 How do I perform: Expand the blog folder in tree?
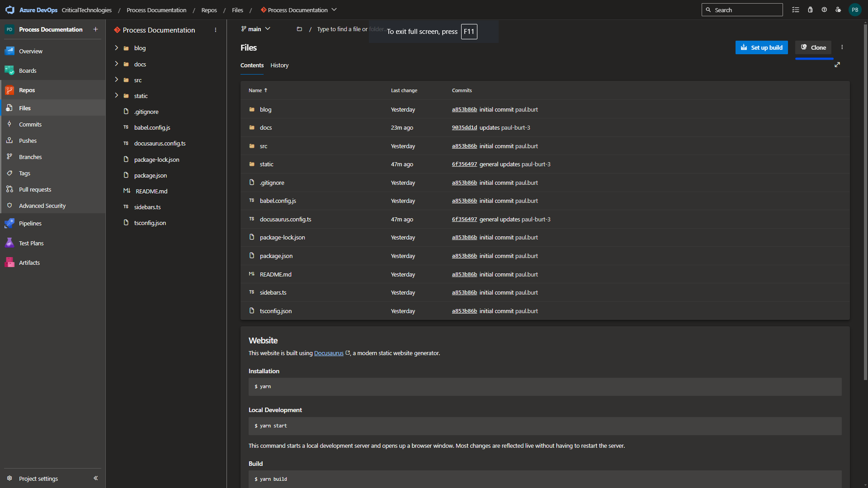[x=117, y=48]
